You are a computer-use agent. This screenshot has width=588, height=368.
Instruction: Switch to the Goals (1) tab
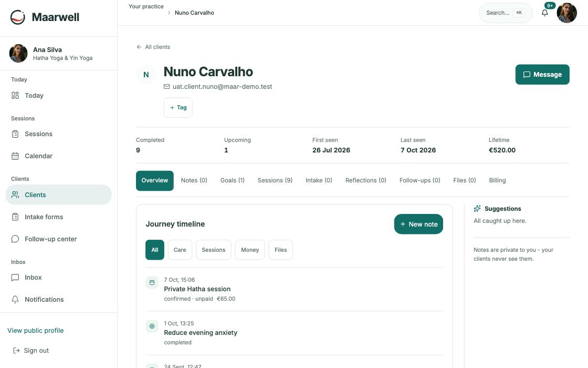pos(233,181)
